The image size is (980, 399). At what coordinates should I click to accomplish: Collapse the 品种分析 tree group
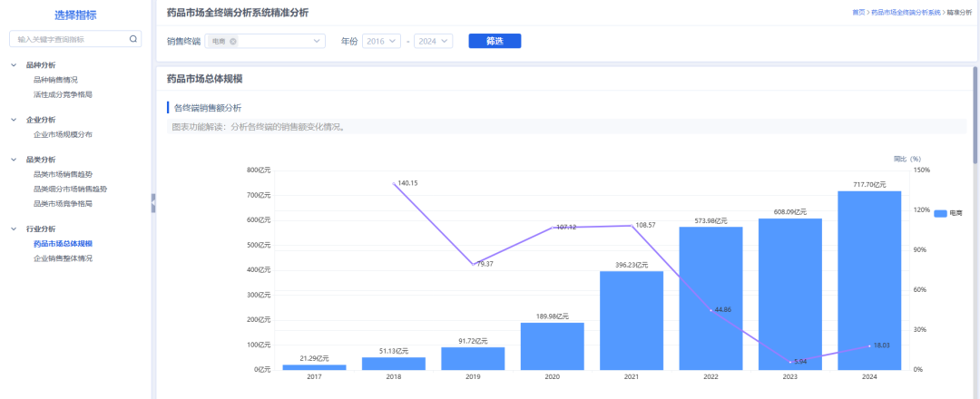pos(14,64)
